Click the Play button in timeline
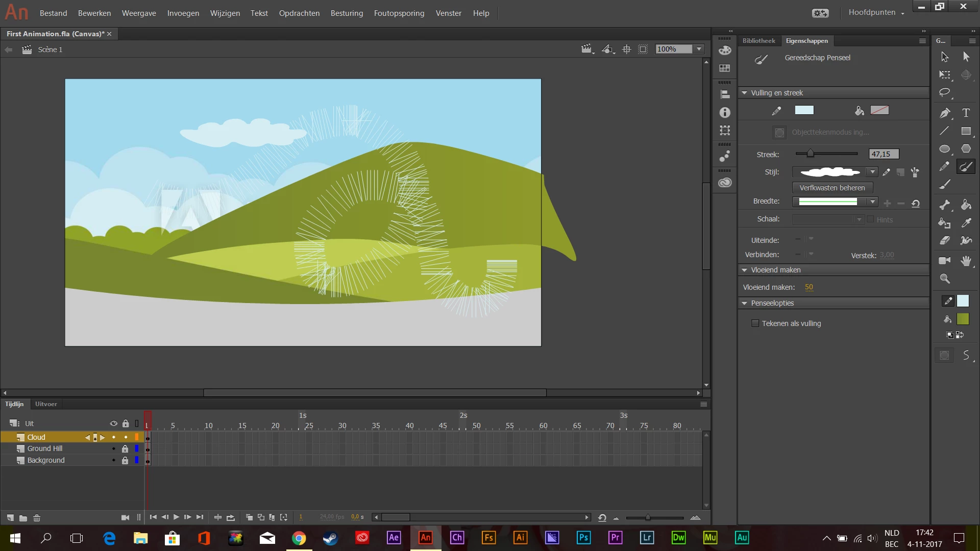980x551 pixels. point(176,517)
